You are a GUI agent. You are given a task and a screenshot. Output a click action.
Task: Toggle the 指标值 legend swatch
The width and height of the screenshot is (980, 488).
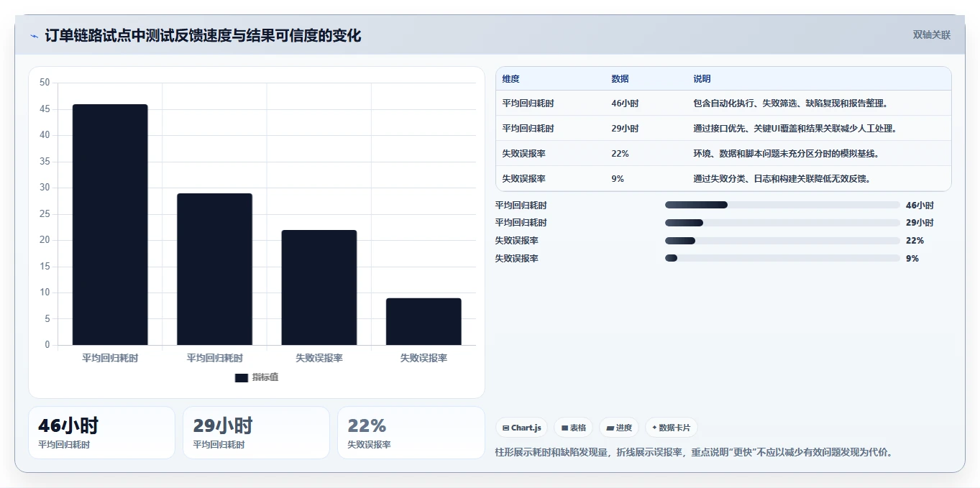point(242,377)
